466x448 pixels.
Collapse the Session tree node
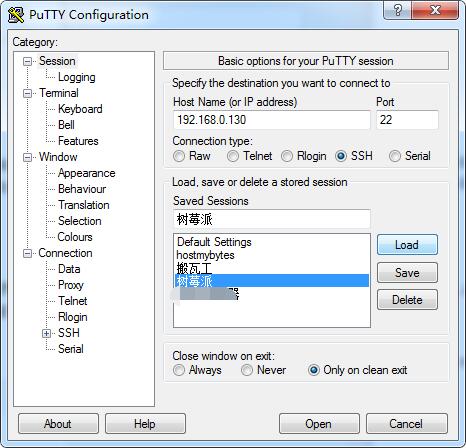pos(27,61)
